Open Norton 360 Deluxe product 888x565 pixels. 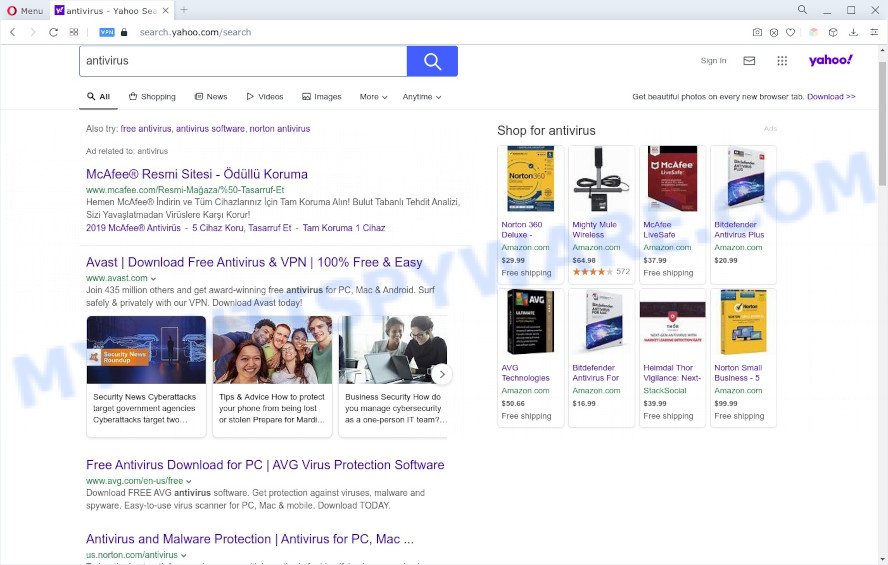click(x=531, y=215)
